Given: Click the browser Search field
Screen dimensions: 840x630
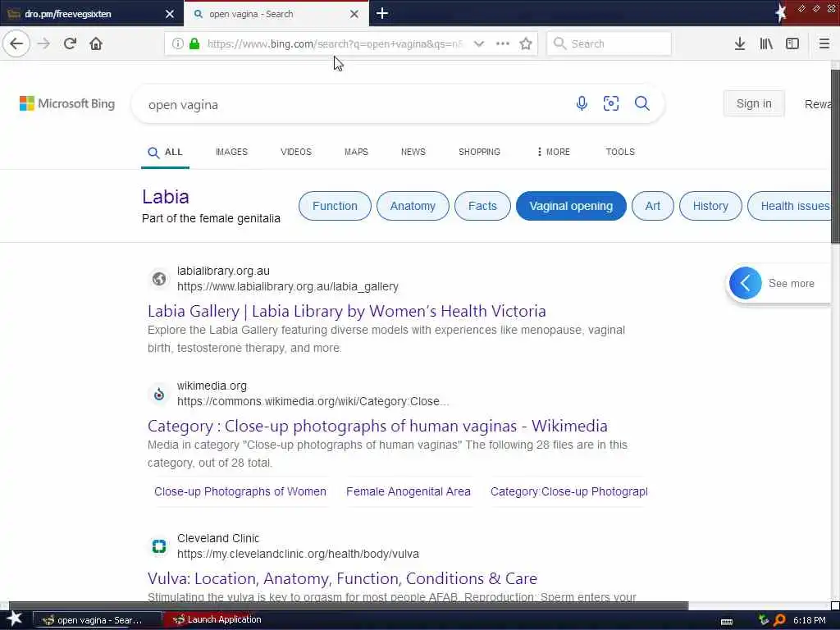Looking at the screenshot, I should [609, 43].
